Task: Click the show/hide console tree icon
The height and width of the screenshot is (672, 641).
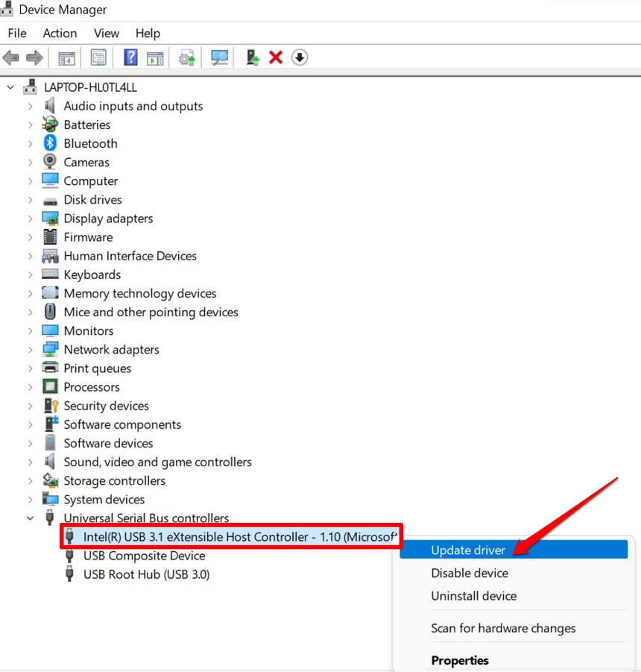Action: click(x=67, y=57)
